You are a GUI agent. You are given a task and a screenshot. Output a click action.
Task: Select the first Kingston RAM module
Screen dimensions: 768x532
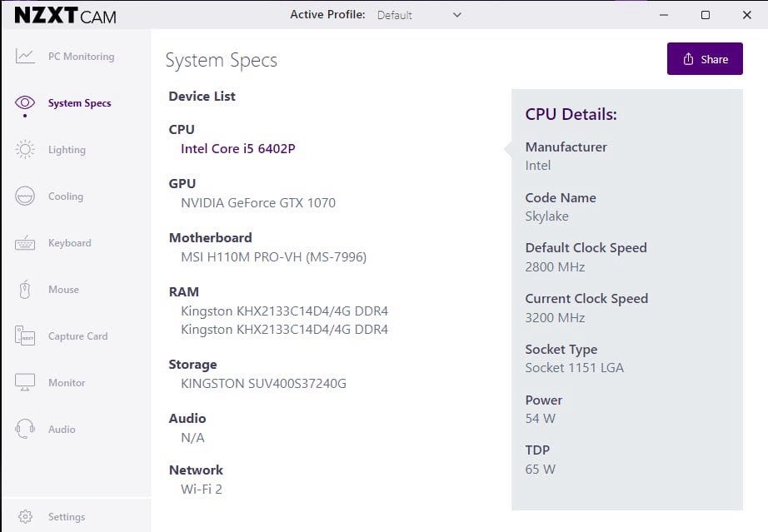(x=284, y=311)
